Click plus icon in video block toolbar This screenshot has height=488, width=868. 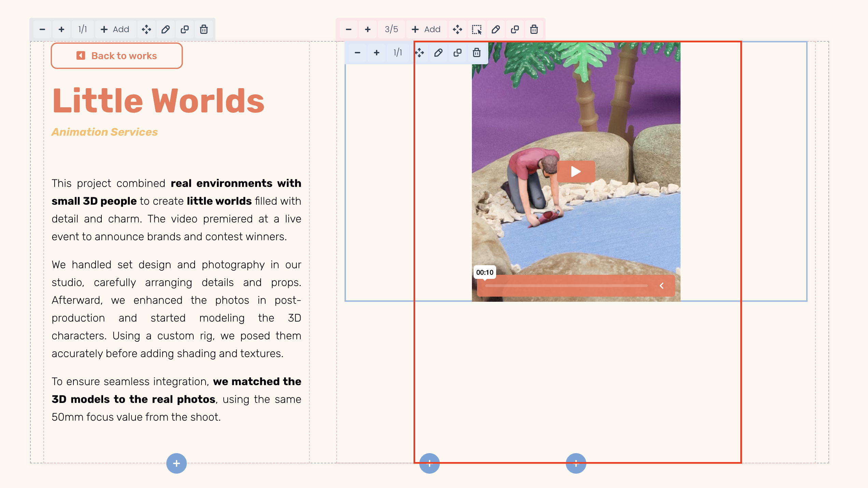point(377,53)
